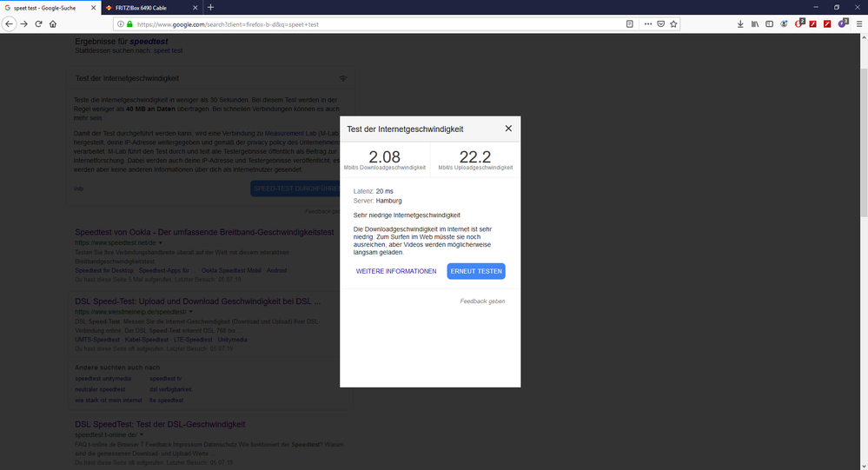Screen dimensions: 868x470
Task: Close the speed test dialog with X
Action: (508, 129)
